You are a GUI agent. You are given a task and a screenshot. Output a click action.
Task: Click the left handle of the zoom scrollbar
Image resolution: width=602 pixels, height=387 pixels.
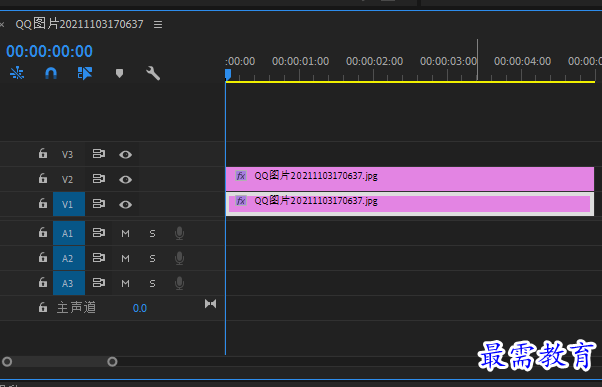(x=7, y=362)
